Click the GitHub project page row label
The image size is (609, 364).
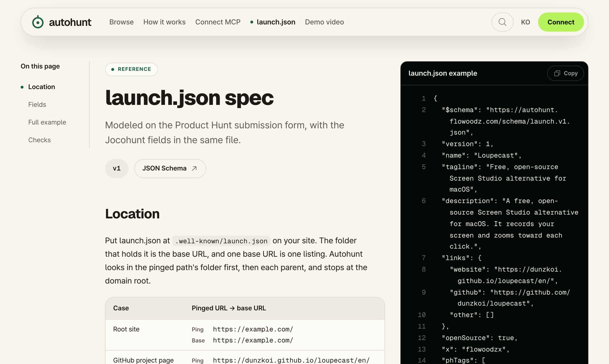point(143,360)
